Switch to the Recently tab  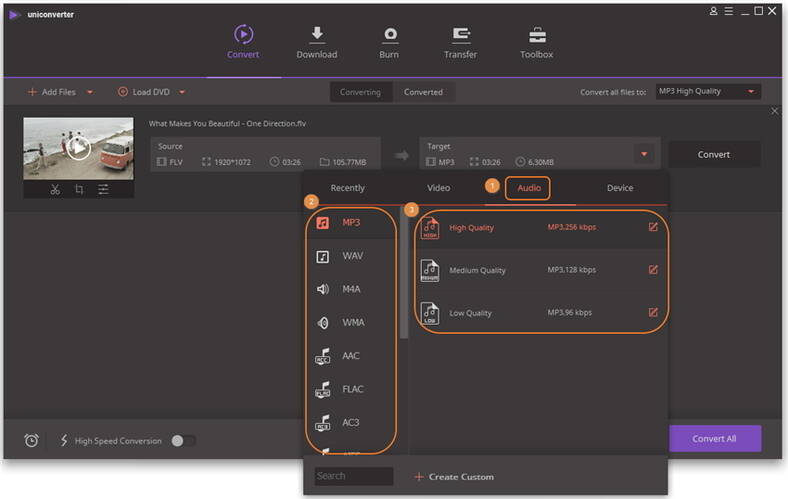point(348,188)
